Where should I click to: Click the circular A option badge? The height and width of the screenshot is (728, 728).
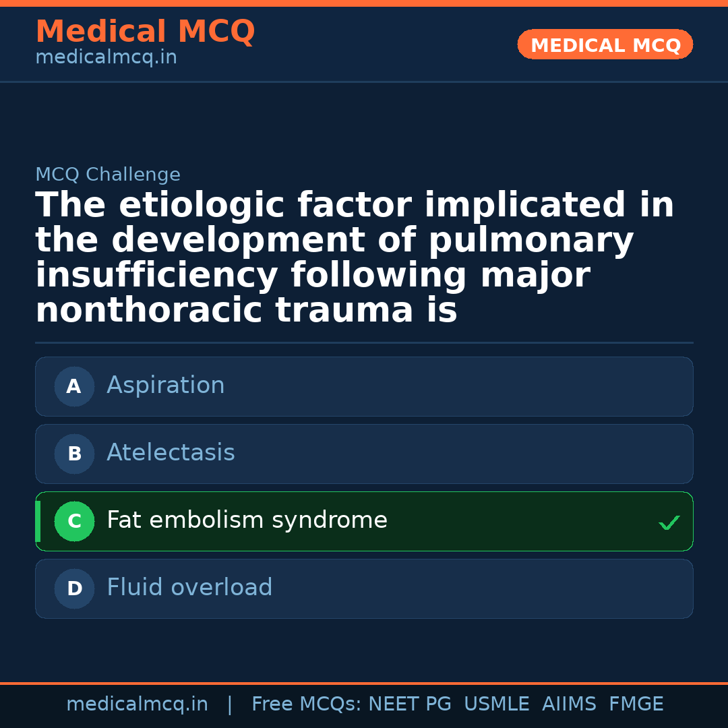(74, 387)
